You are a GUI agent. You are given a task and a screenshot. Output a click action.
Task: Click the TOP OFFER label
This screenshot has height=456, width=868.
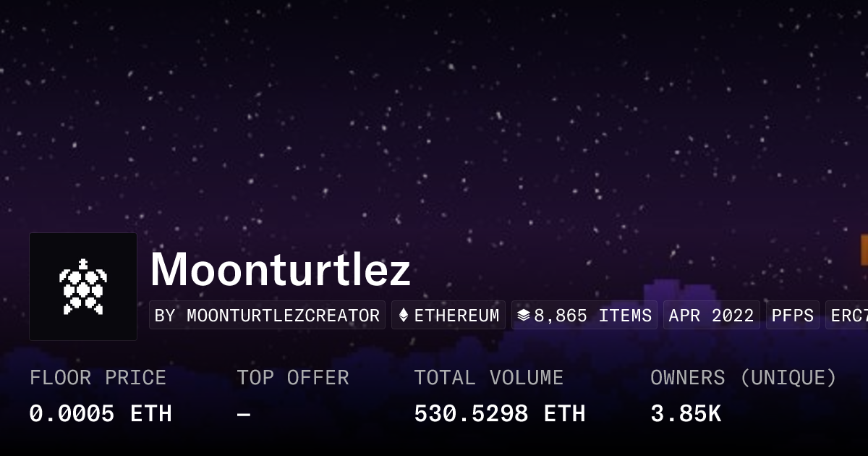pos(292,378)
